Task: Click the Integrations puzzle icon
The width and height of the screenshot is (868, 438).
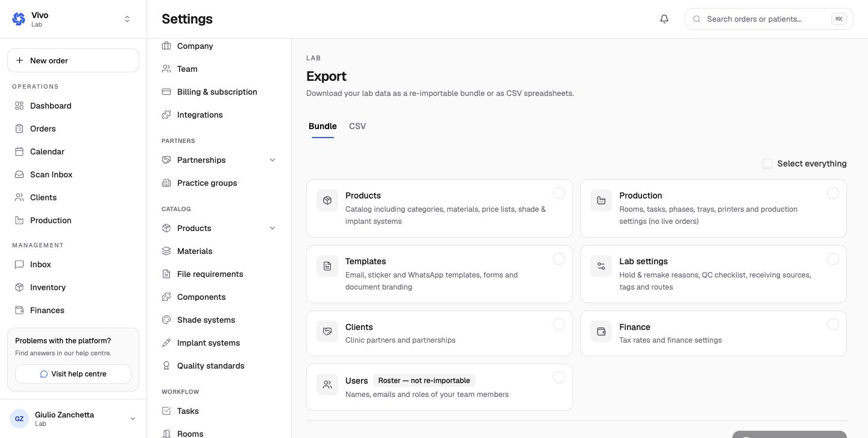Action: pyautogui.click(x=166, y=115)
